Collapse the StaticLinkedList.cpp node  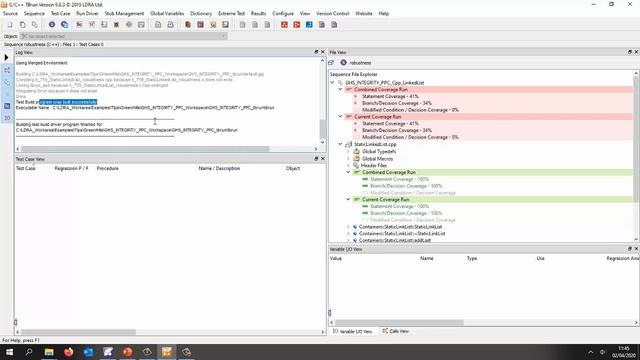pyautogui.click(x=340, y=144)
